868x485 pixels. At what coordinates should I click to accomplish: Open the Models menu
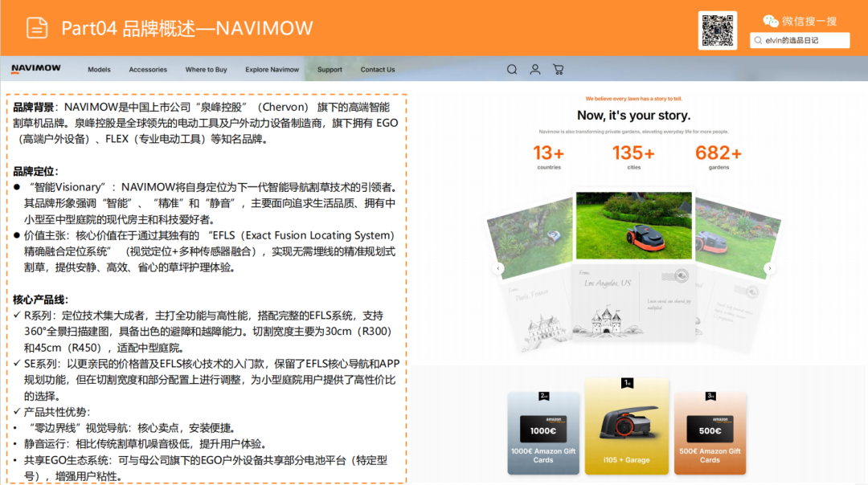click(x=100, y=70)
